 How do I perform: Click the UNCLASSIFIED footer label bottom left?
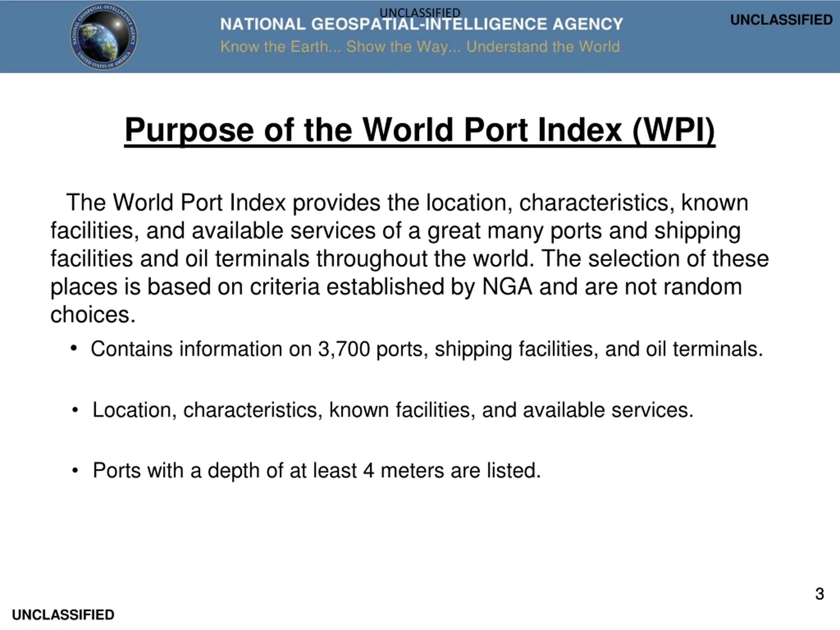[x=63, y=615]
